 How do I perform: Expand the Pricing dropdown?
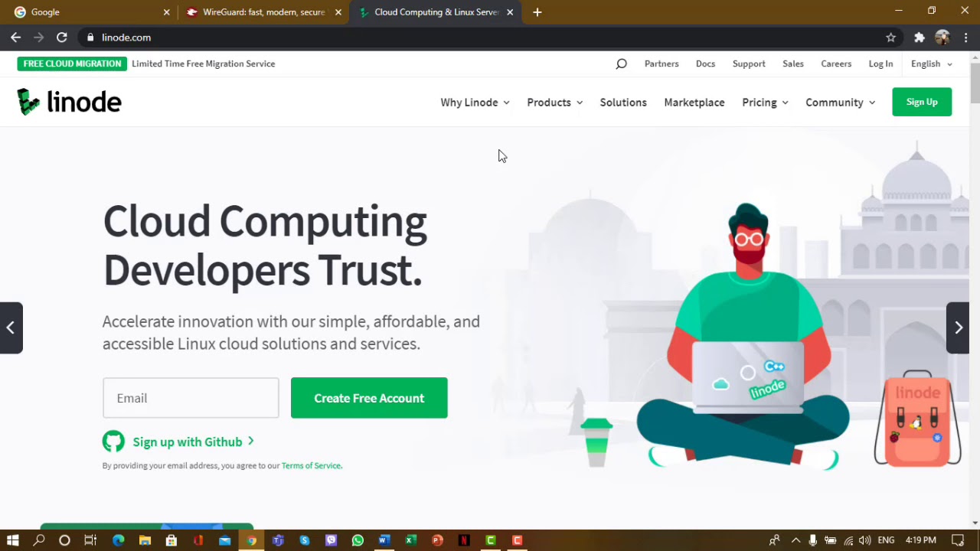tap(765, 102)
